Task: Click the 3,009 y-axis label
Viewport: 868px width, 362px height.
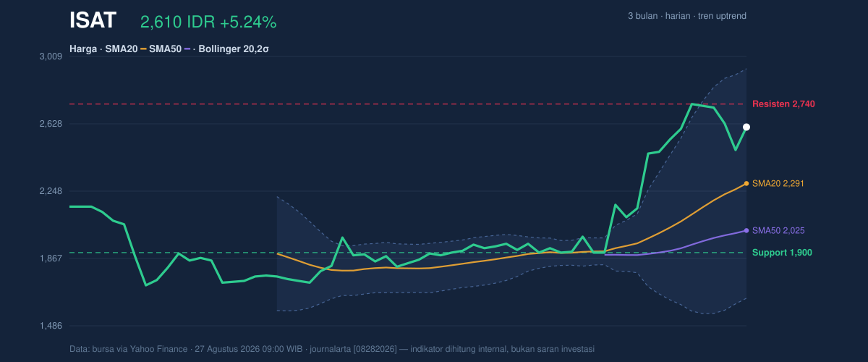Action: point(50,56)
